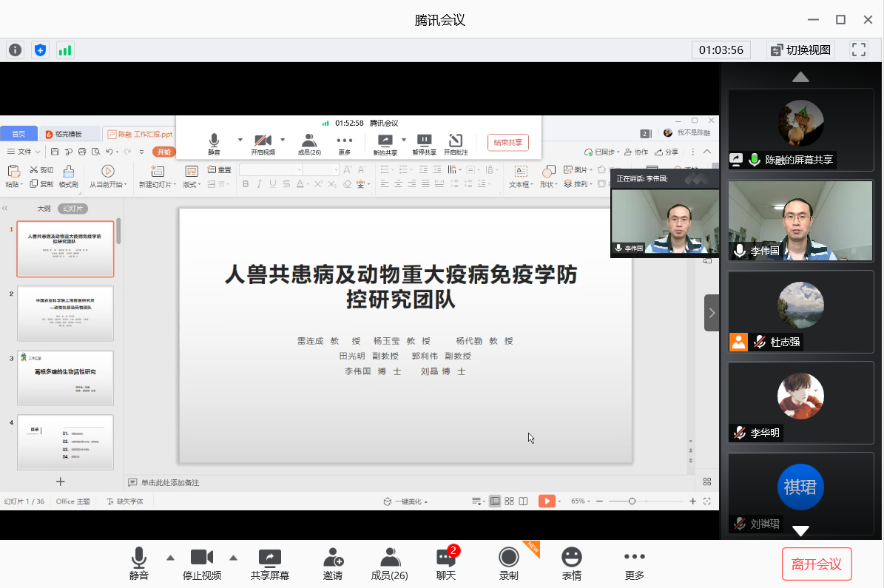Viewport: 884px width, 588px height.
Task: Turn off camera via 停止视频
Action: coord(202,564)
